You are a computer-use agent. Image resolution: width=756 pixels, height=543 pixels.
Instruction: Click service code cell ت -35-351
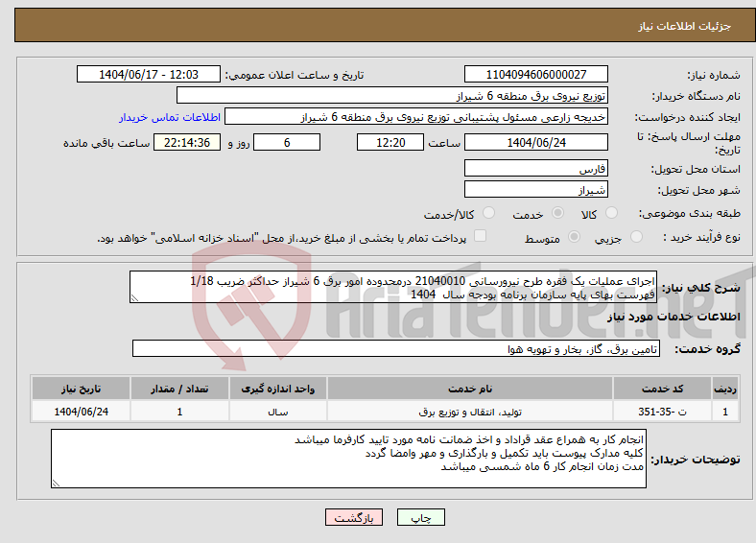pos(663,412)
